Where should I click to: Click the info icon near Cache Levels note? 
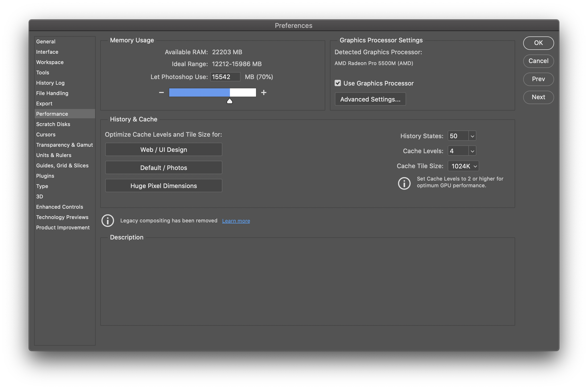404,183
